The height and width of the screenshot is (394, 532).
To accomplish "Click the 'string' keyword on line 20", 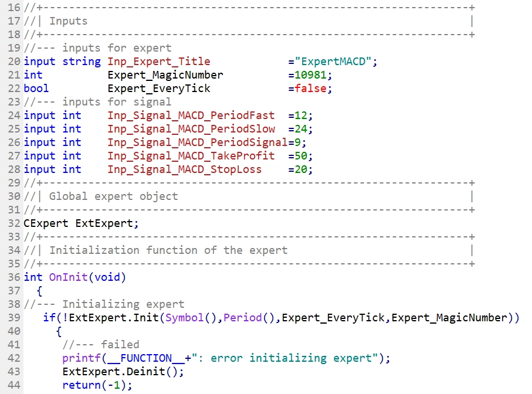I will click(82, 62).
